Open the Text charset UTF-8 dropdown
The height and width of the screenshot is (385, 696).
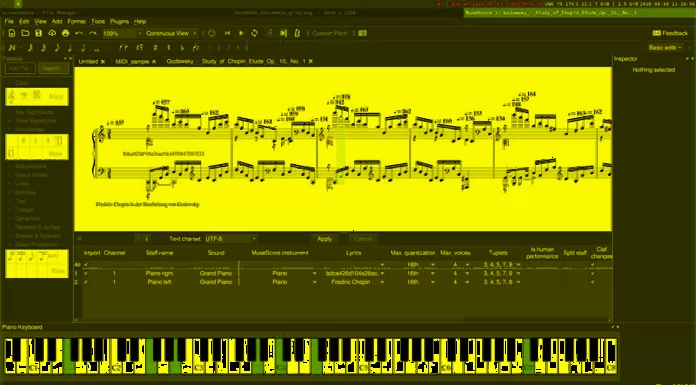(230, 239)
